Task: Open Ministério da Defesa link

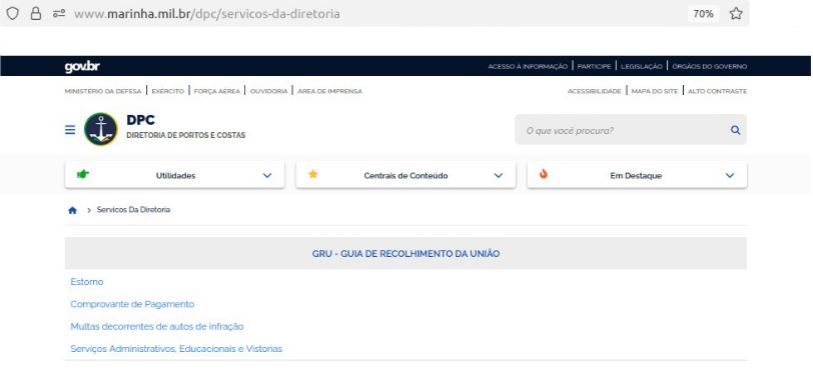Action: coord(103,91)
